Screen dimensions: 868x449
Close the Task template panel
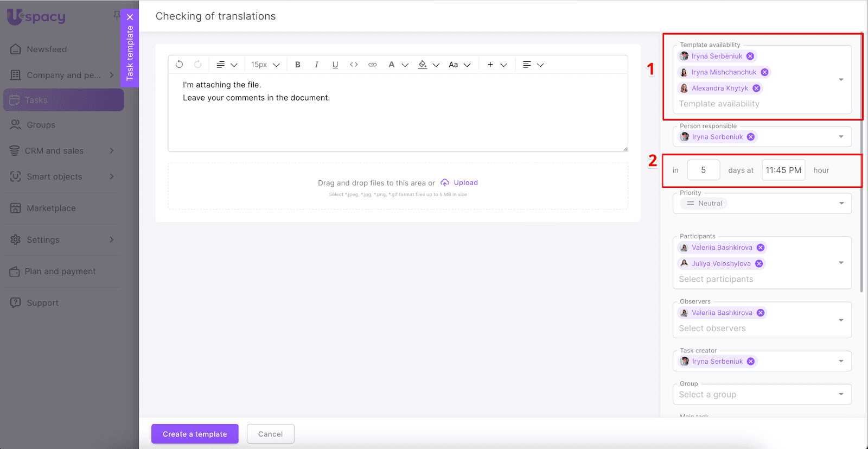click(x=130, y=17)
